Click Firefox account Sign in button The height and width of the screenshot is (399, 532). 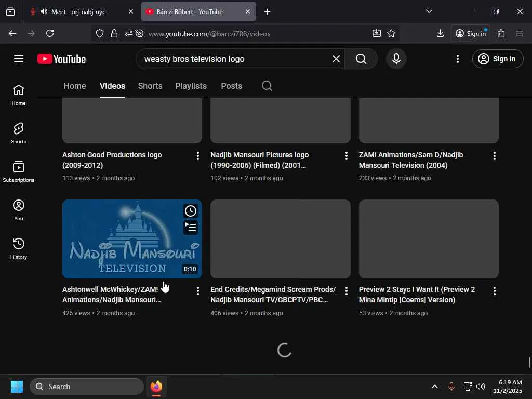pyautogui.click(x=471, y=33)
